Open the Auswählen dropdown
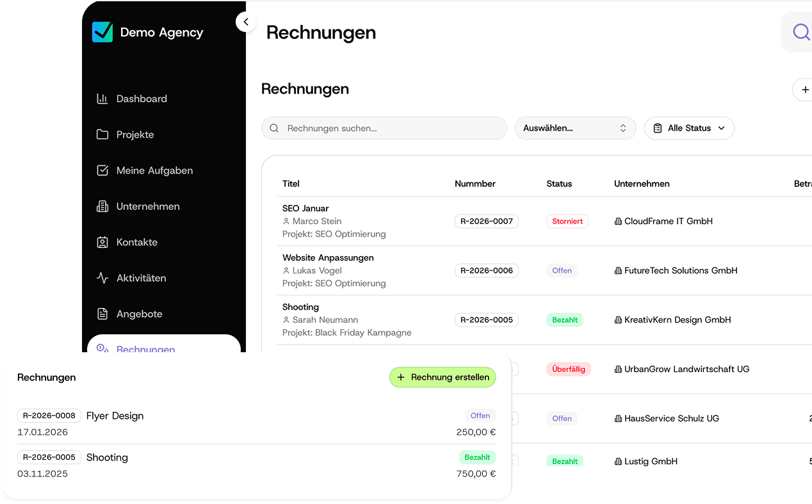 tap(575, 128)
